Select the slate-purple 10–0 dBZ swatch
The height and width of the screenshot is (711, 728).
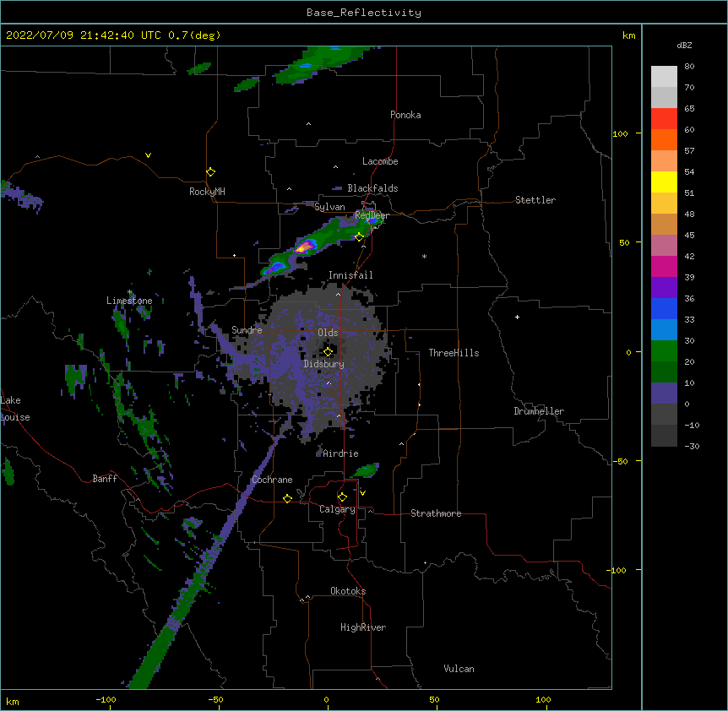coord(664,393)
